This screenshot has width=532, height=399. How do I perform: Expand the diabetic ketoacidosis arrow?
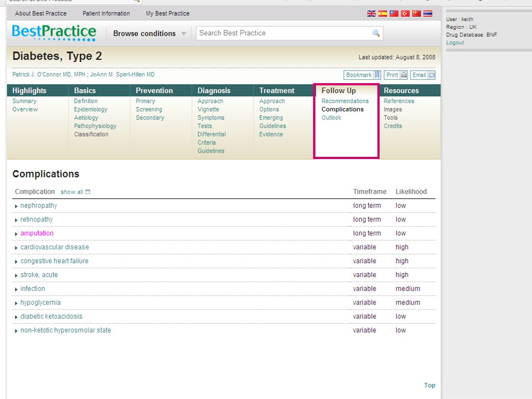click(x=16, y=317)
